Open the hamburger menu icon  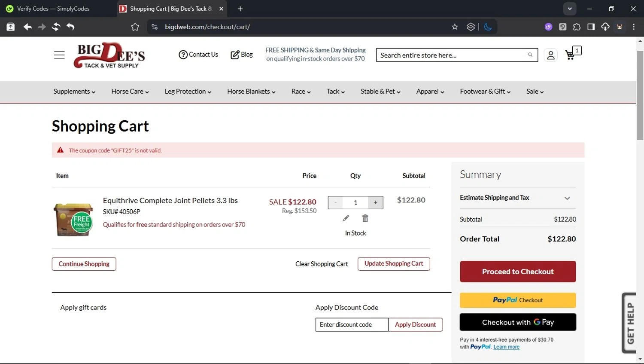coord(59,55)
